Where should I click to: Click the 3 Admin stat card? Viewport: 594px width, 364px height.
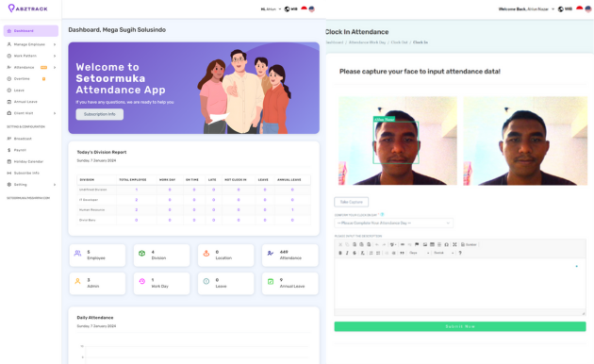tap(97, 283)
